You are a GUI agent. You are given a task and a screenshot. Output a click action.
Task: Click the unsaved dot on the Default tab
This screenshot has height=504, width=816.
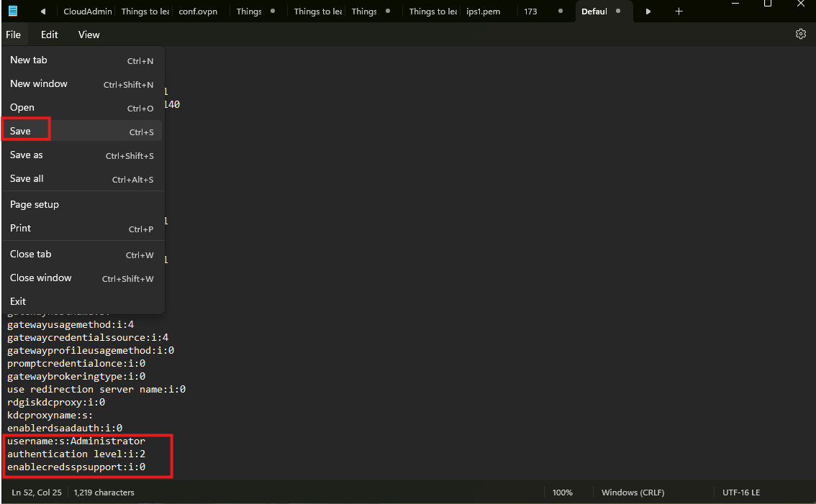pos(618,12)
